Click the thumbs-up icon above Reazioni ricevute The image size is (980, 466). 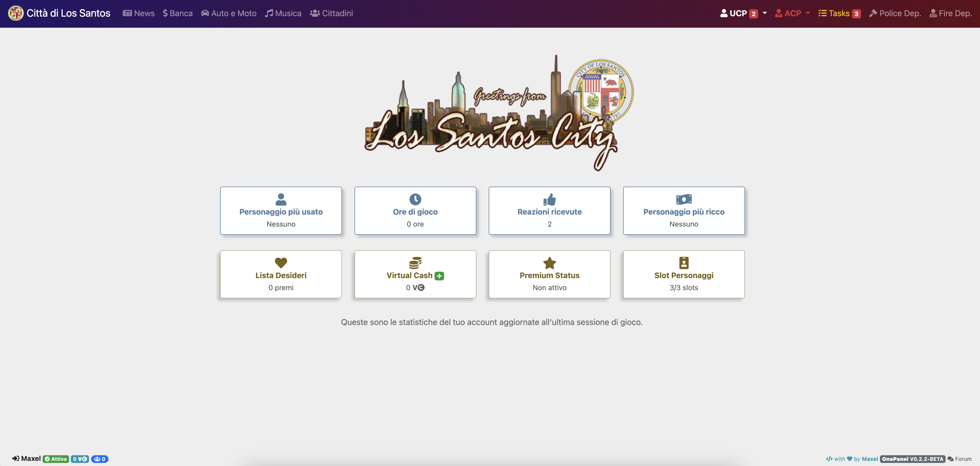(x=549, y=199)
